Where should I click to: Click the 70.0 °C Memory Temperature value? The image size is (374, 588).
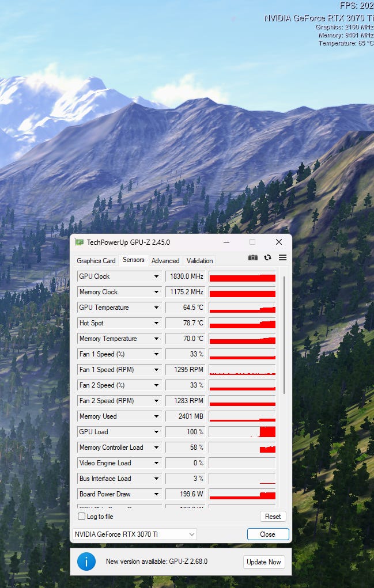click(x=186, y=339)
